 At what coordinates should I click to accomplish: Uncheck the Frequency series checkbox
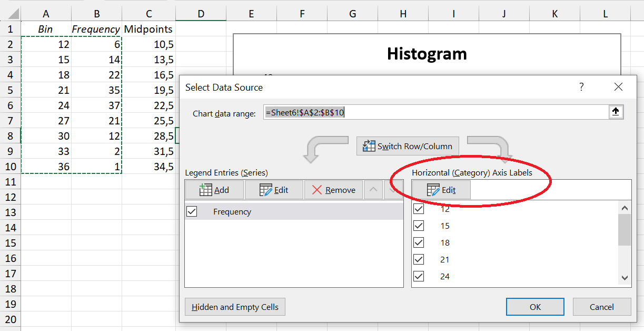coord(192,211)
